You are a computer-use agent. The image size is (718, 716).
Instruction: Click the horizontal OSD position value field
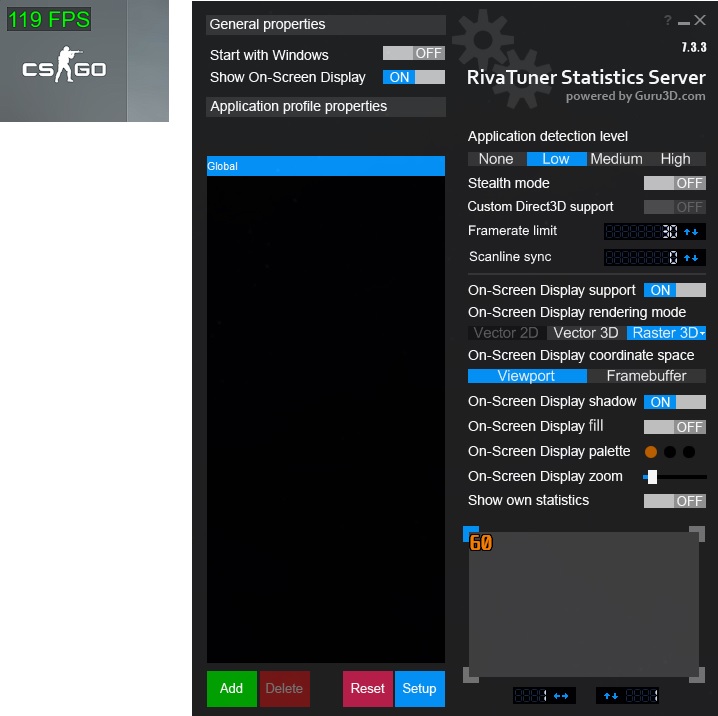click(531, 696)
